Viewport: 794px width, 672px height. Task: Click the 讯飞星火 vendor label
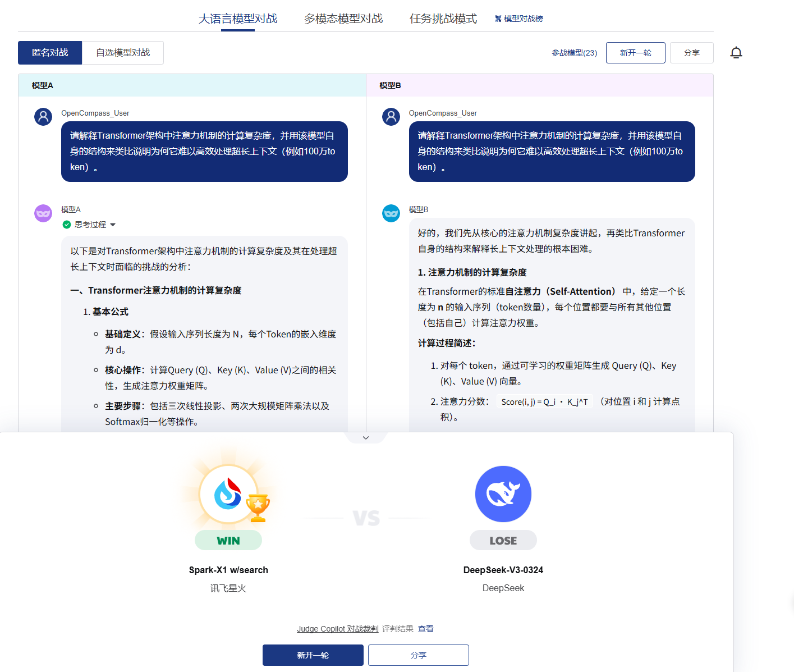228,588
